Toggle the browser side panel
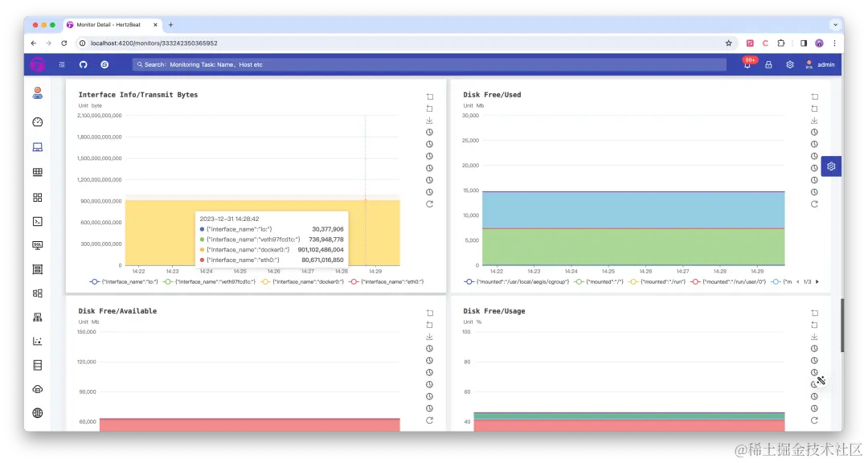The height and width of the screenshot is (463, 868). [x=803, y=43]
